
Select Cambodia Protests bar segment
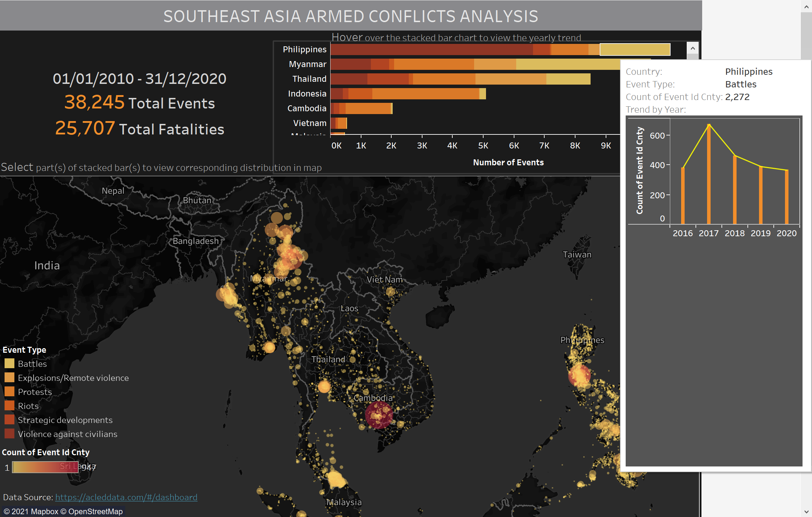pos(368,108)
